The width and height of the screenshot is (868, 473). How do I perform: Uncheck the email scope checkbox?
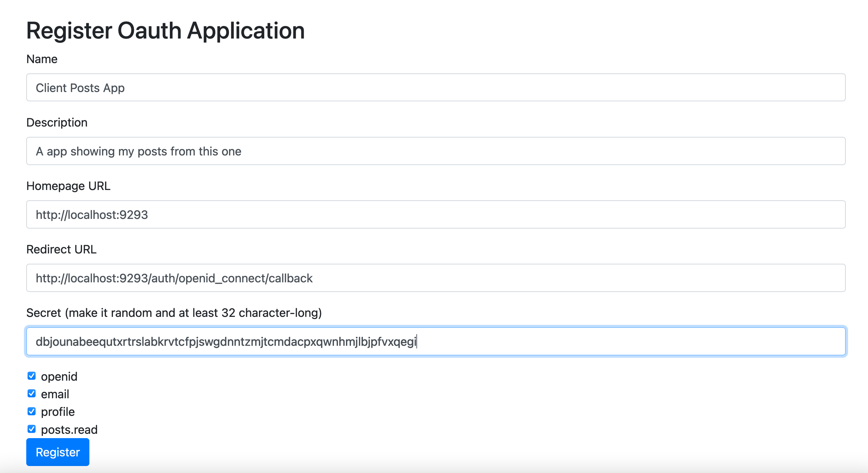[x=32, y=394]
